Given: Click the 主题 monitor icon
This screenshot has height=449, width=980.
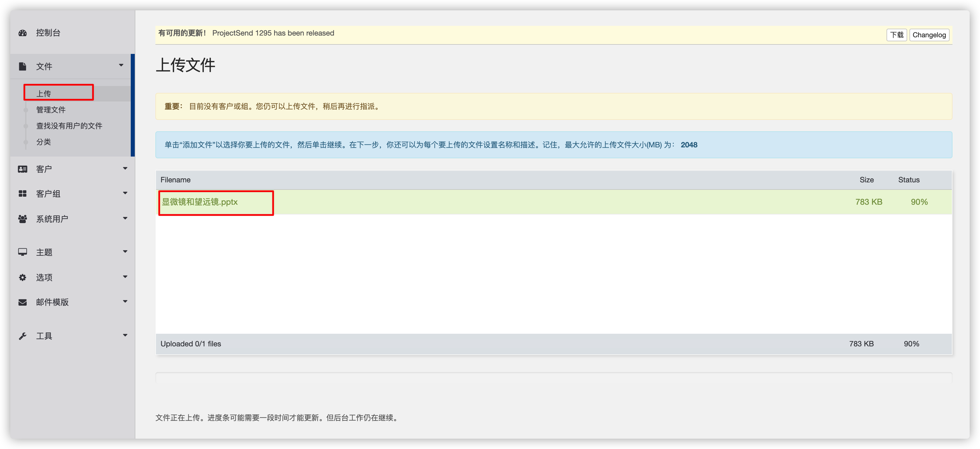Looking at the screenshot, I should [x=22, y=251].
